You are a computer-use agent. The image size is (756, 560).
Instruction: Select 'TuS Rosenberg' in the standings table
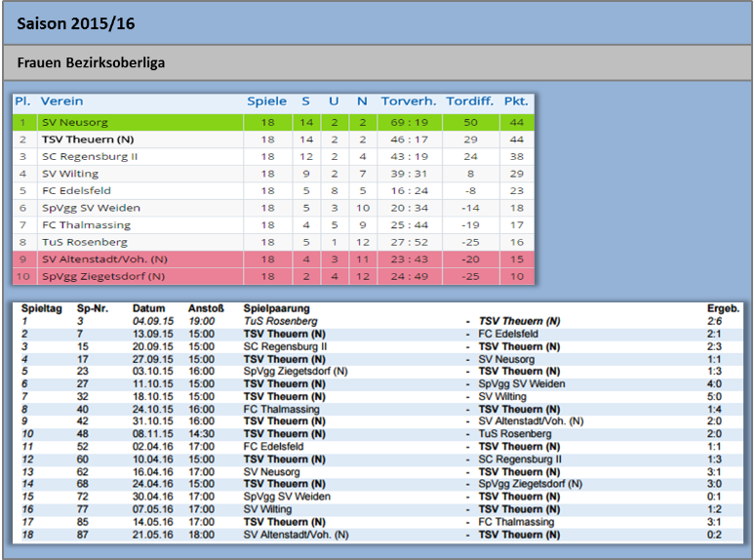click(x=85, y=242)
